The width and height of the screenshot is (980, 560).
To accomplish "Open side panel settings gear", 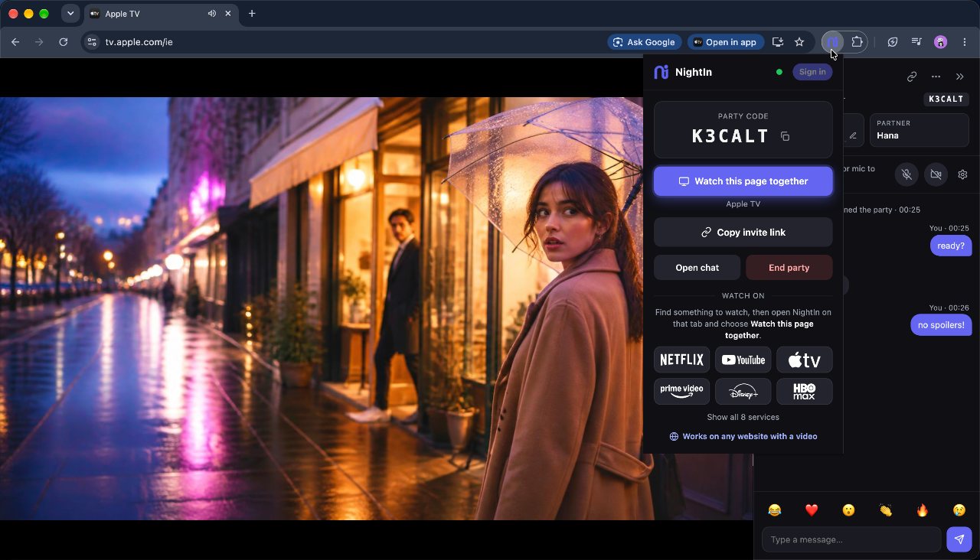I will (962, 174).
